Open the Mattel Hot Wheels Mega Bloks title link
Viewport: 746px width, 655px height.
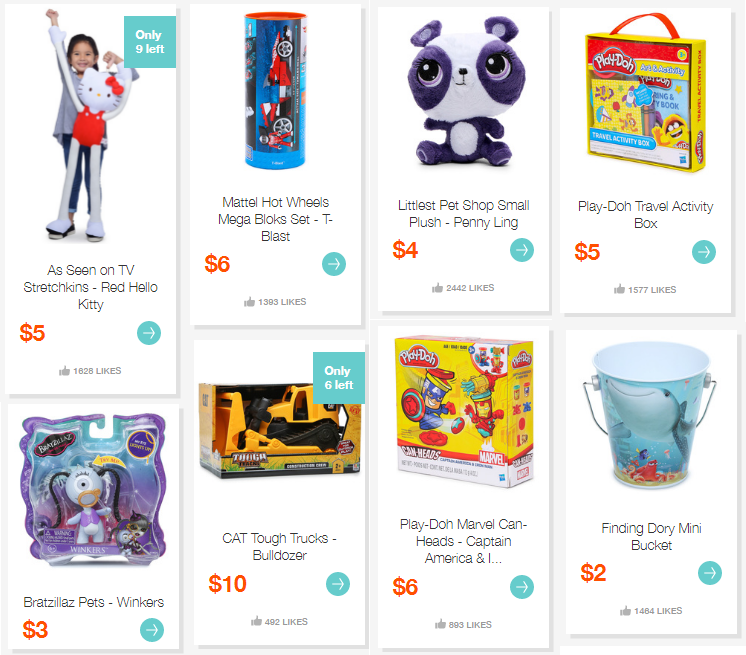[275, 219]
